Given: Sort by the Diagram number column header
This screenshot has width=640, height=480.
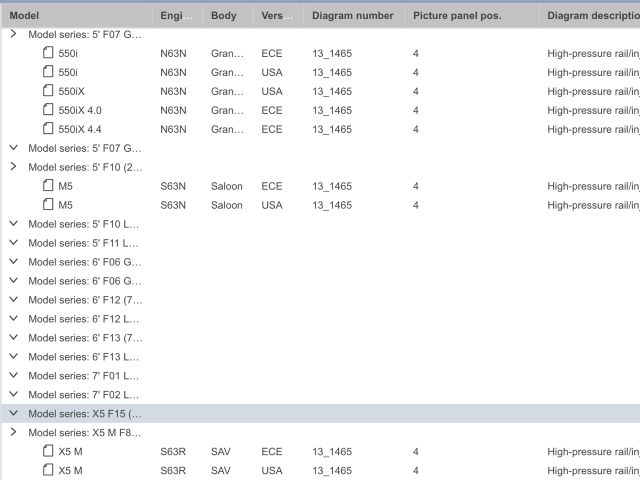Looking at the screenshot, I should point(352,16).
